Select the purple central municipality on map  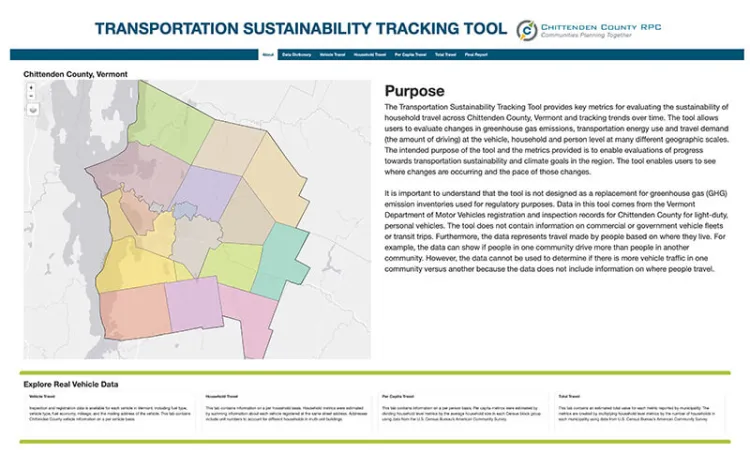pyautogui.click(x=207, y=190)
